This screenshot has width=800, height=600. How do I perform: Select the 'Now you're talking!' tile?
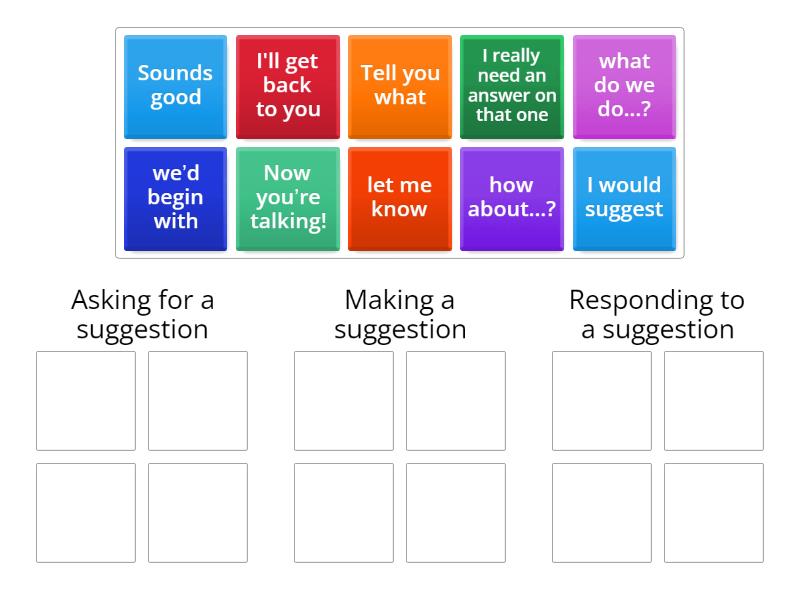coord(287,198)
